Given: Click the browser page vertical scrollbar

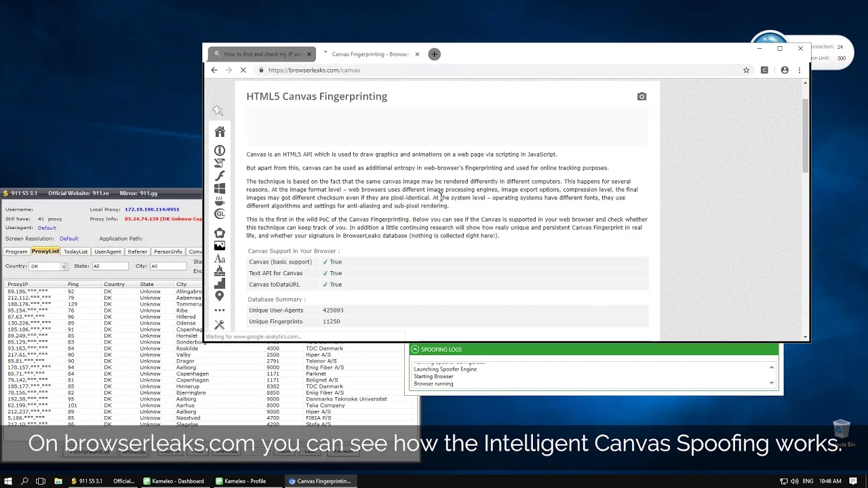Looking at the screenshot, I should 806,136.
